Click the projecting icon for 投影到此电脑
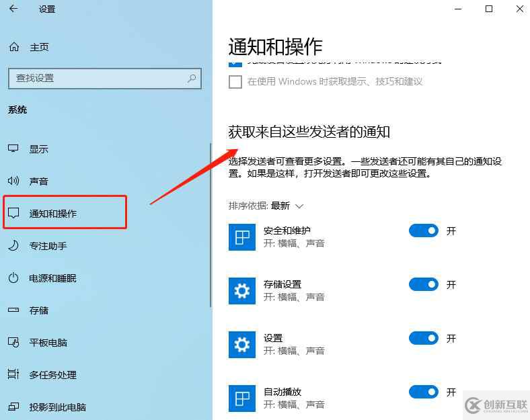The width and height of the screenshot is (530, 420). click(13, 407)
